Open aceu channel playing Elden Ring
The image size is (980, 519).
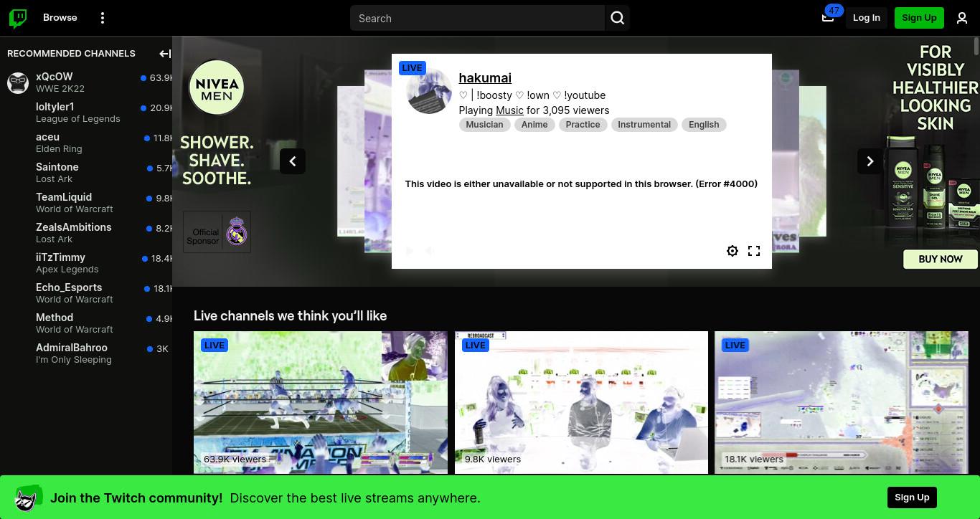coord(86,143)
